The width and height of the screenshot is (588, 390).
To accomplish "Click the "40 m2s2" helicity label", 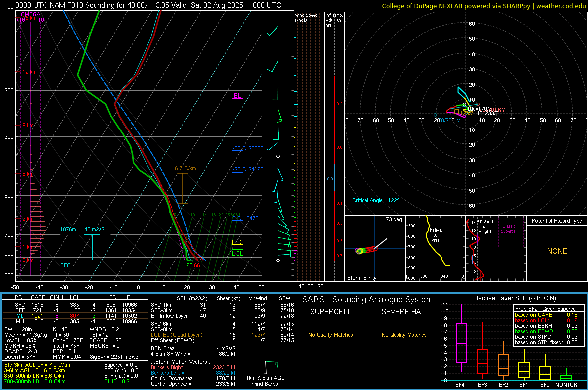I will 95,229.
